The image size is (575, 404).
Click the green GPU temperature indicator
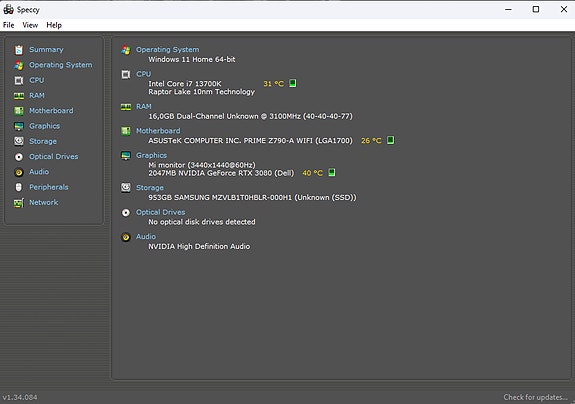[332, 172]
